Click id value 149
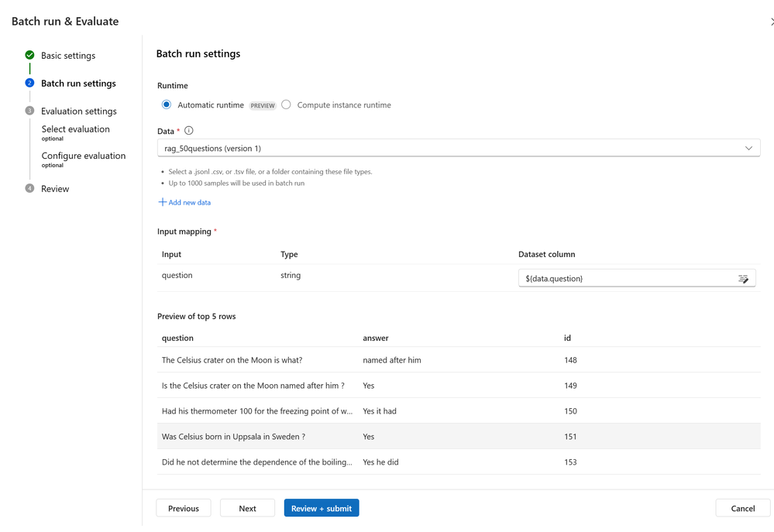Image resolution: width=774 pixels, height=532 pixels. click(x=571, y=386)
